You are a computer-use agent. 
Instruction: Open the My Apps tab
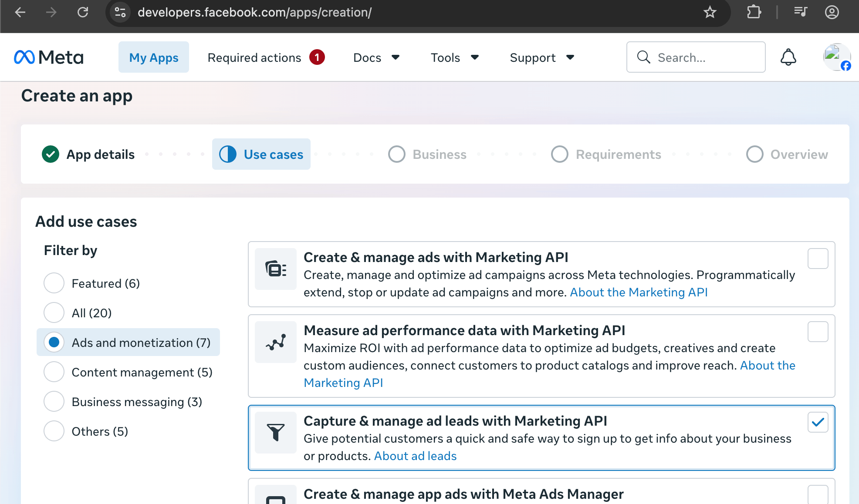coord(154,57)
